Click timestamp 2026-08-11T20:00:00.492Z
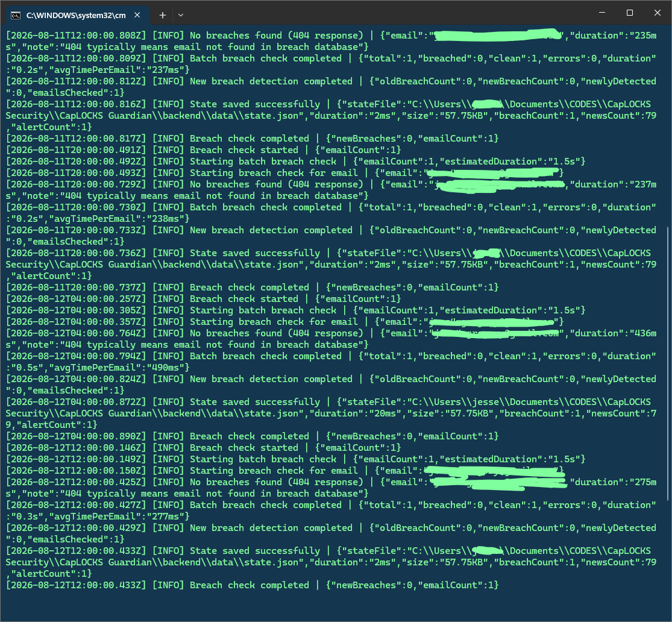The height and width of the screenshot is (622, 672). click(x=76, y=162)
